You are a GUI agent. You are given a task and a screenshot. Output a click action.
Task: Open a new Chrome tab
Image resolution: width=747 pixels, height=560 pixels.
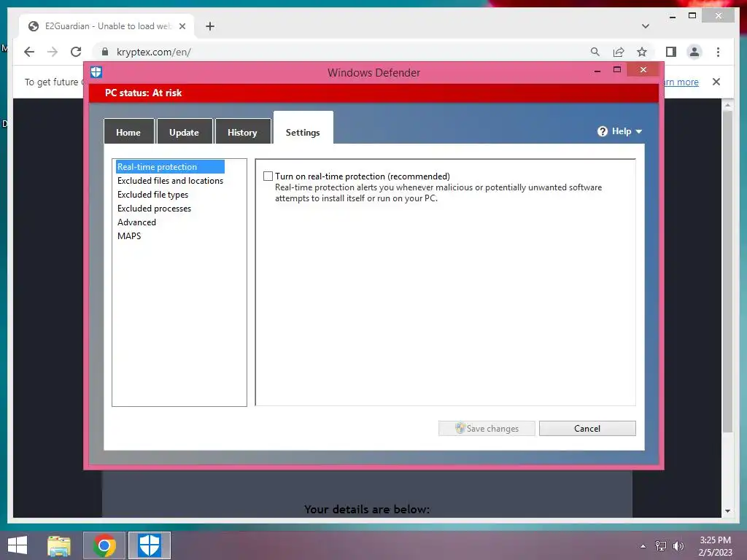[210, 26]
